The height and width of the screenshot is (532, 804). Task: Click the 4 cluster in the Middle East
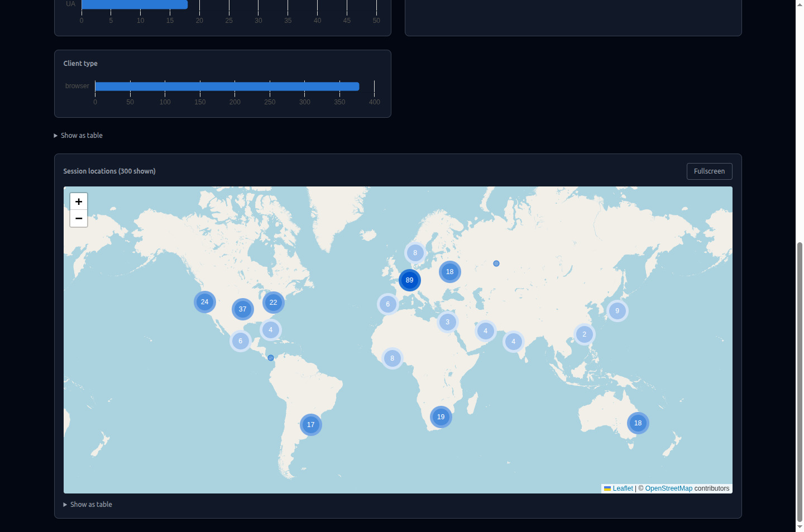click(x=486, y=331)
